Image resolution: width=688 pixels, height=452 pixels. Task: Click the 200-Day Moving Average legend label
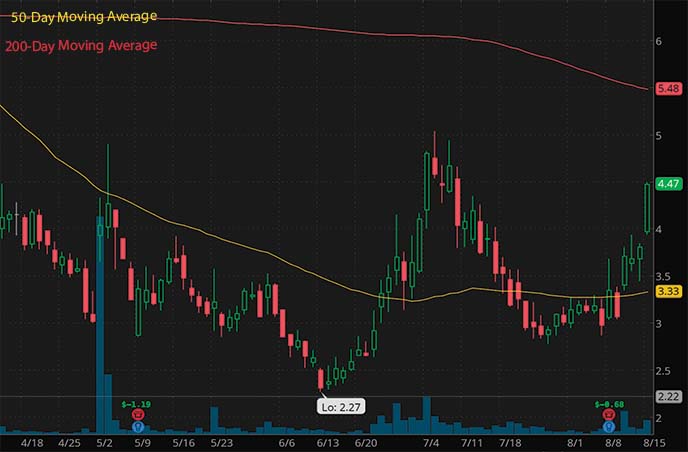coord(81,46)
